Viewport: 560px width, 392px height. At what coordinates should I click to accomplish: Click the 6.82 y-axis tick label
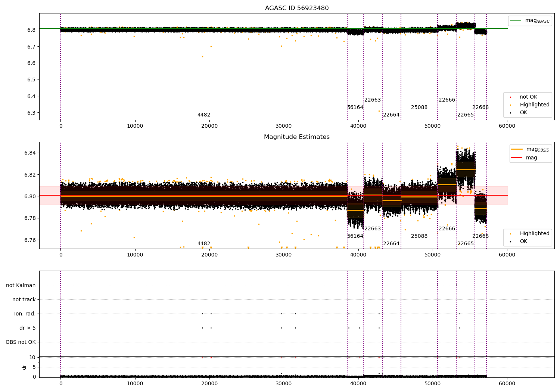click(30, 175)
